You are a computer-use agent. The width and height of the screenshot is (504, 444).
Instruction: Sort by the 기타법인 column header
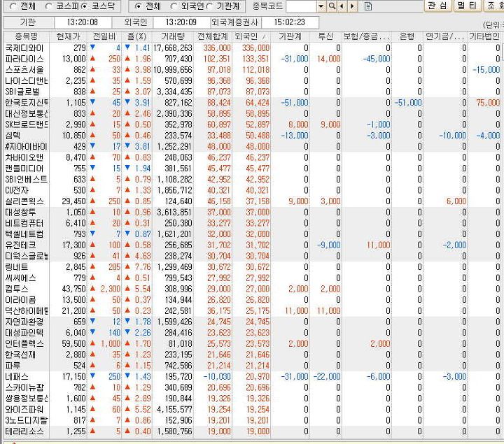(484, 36)
